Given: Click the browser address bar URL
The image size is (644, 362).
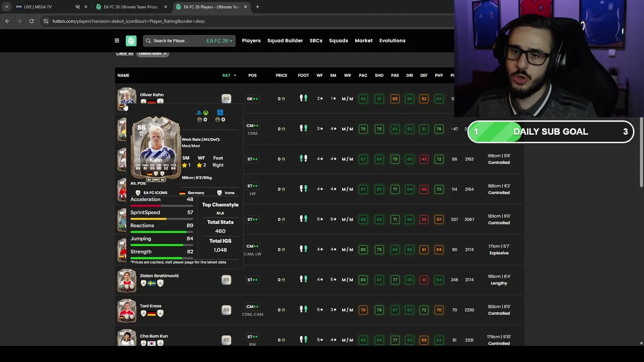Looking at the screenshot, I should [x=129, y=21].
